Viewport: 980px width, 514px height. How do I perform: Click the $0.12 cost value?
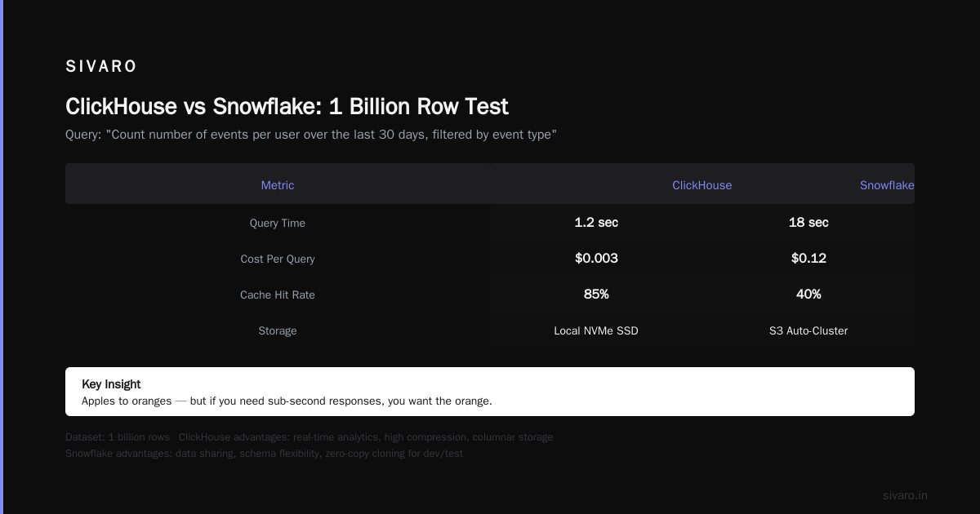[x=808, y=258]
